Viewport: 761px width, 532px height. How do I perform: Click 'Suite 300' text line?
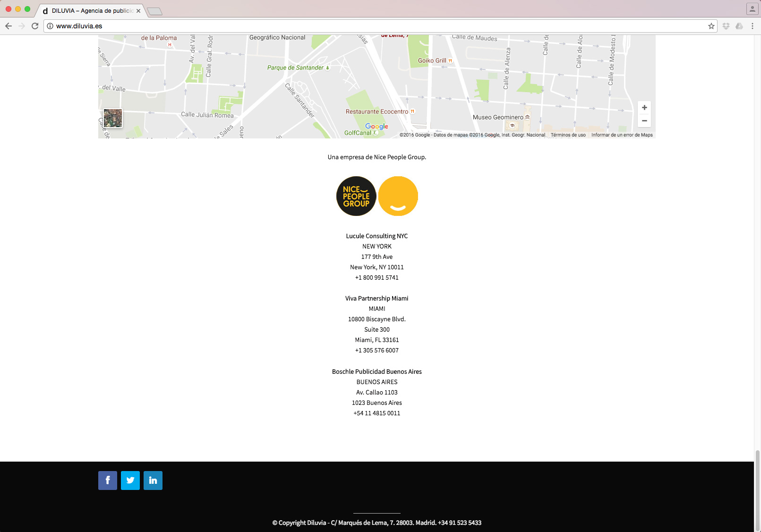[x=377, y=329]
